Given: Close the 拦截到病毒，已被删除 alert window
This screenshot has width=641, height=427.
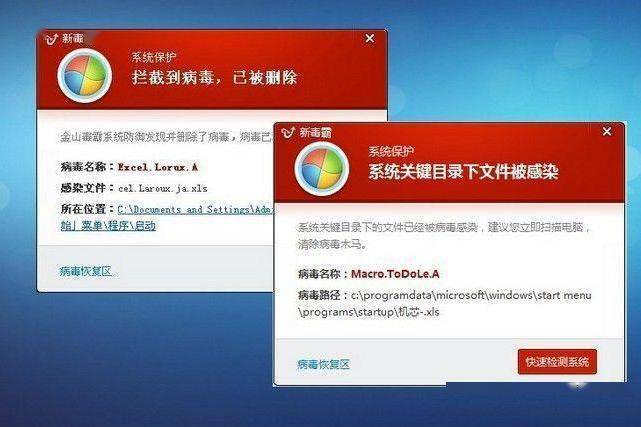Looking at the screenshot, I should [370, 38].
